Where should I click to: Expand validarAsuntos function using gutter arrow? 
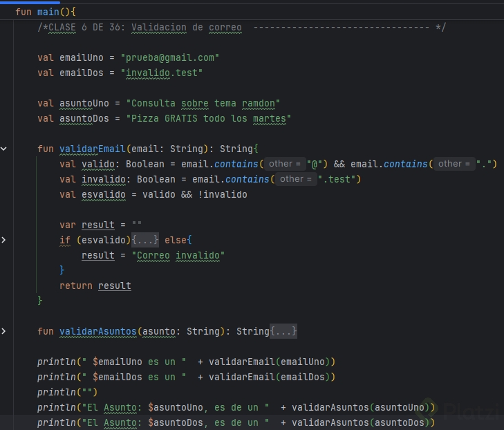[4, 331]
